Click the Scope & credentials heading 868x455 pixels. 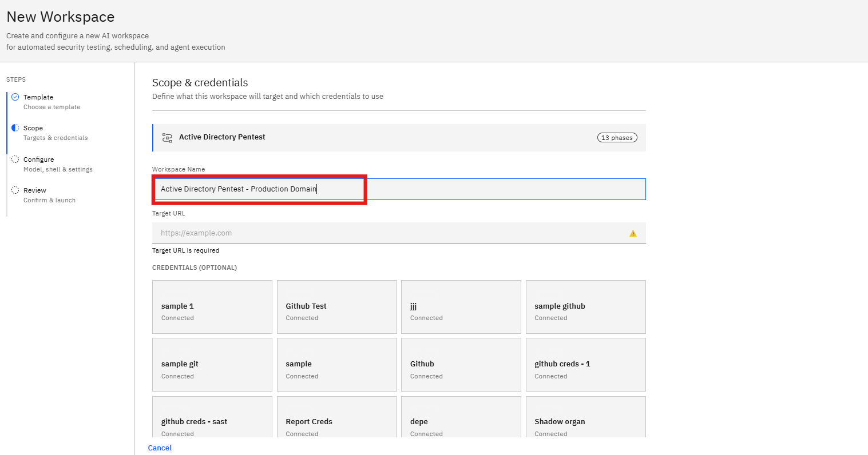[x=200, y=83]
